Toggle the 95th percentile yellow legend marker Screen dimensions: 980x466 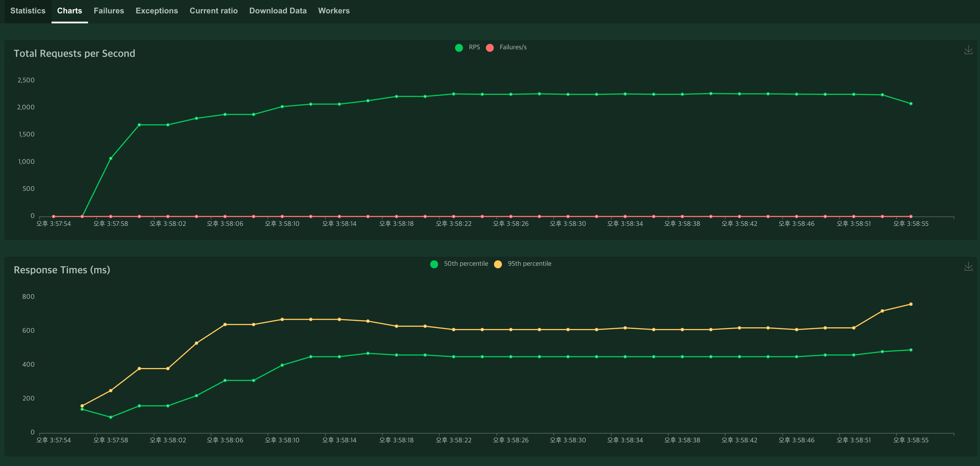coord(498,264)
